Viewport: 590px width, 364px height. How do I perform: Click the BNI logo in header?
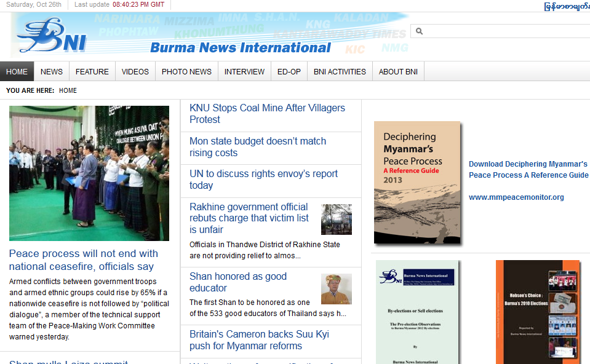tap(52, 36)
